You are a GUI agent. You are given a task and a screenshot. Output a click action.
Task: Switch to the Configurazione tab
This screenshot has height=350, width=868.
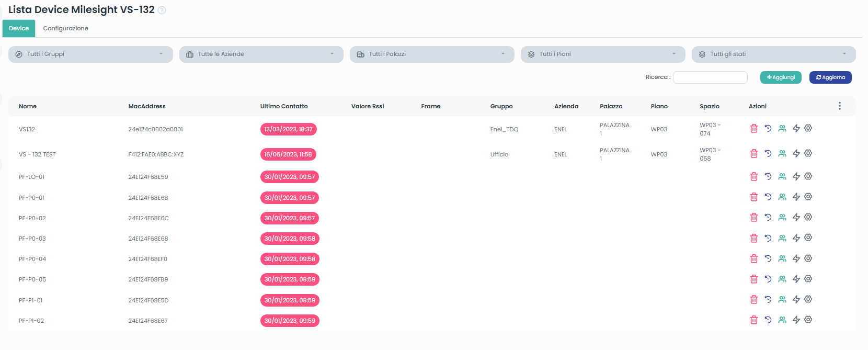[65, 28]
